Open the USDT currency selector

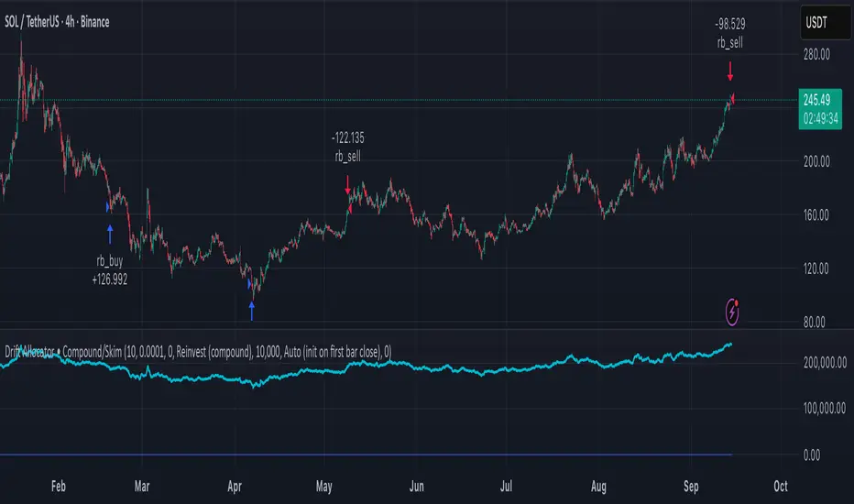point(825,22)
